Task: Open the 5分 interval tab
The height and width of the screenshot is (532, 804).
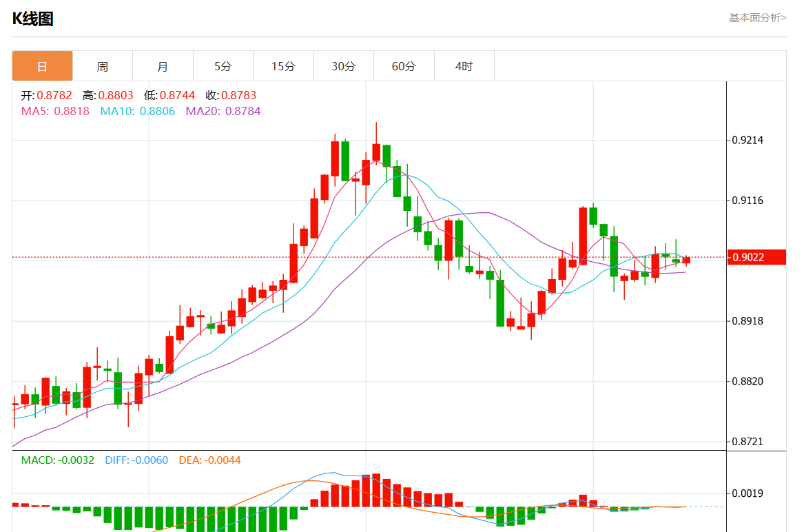Action: [223, 66]
